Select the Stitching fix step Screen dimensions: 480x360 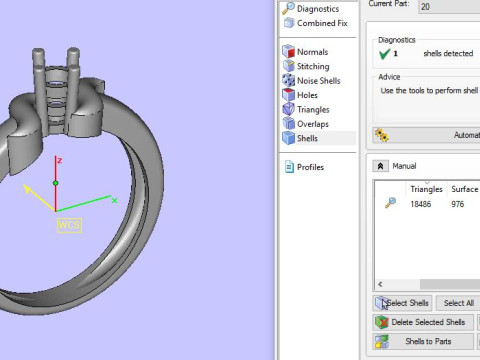tap(306, 66)
